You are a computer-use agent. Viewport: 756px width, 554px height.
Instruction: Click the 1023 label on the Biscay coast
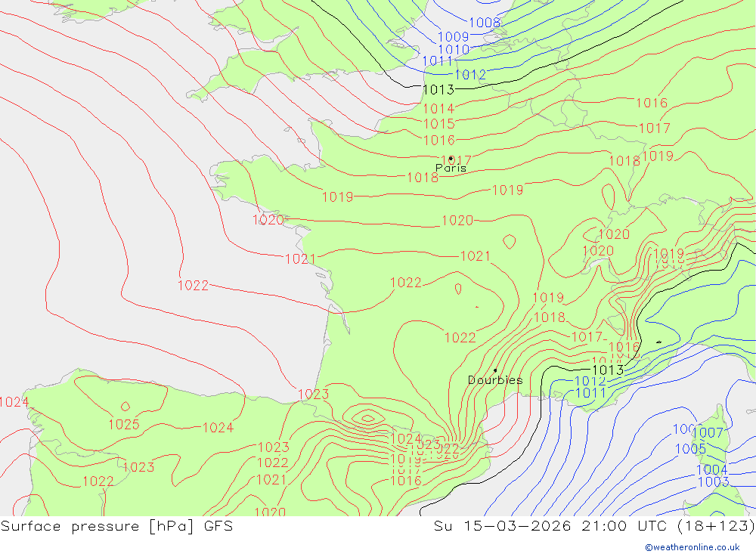click(314, 395)
